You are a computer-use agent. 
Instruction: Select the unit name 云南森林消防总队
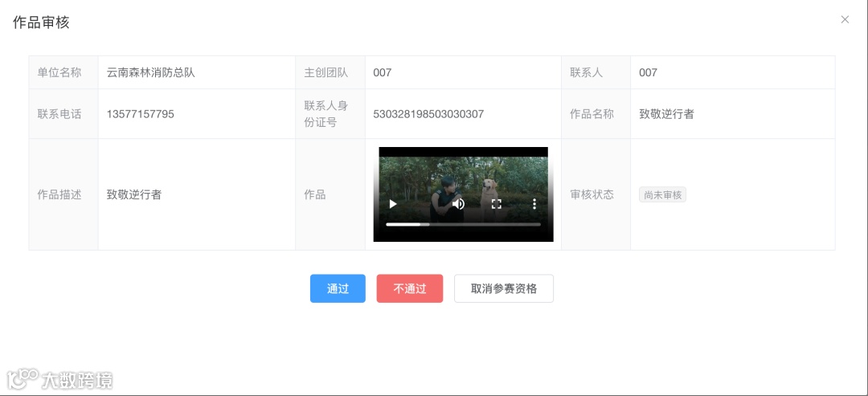tap(151, 72)
